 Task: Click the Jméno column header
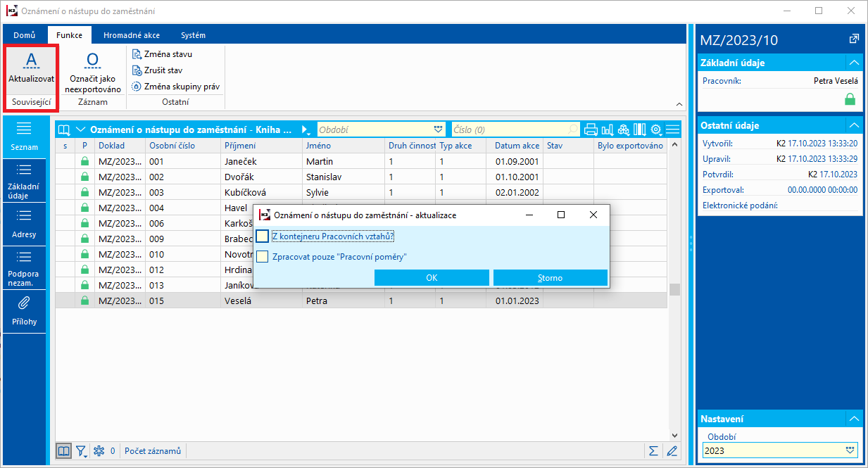click(344, 146)
